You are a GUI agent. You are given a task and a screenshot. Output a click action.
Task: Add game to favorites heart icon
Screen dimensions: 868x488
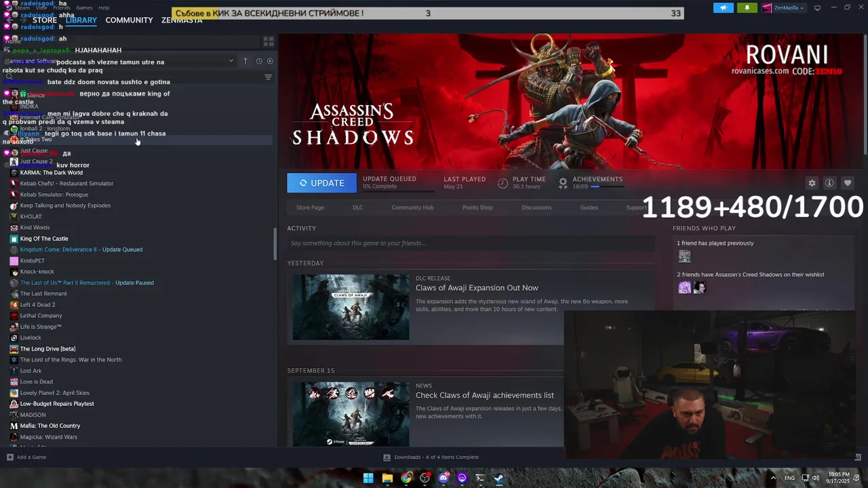click(x=847, y=183)
